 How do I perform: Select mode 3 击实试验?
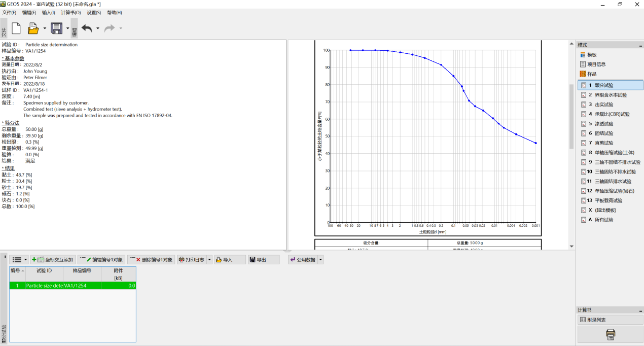pyautogui.click(x=611, y=105)
